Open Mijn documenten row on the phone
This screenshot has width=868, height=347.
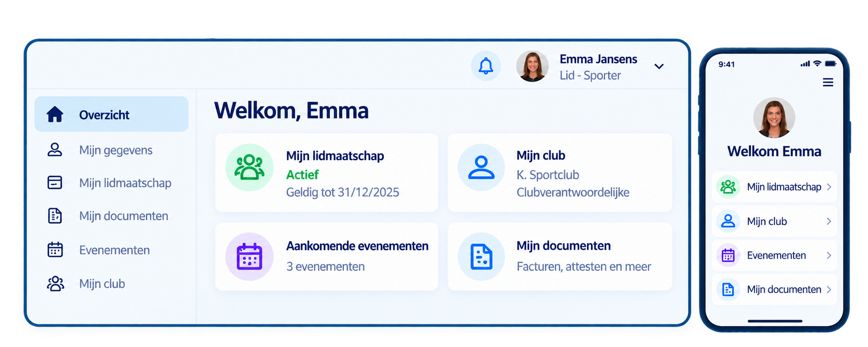(x=774, y=289)
